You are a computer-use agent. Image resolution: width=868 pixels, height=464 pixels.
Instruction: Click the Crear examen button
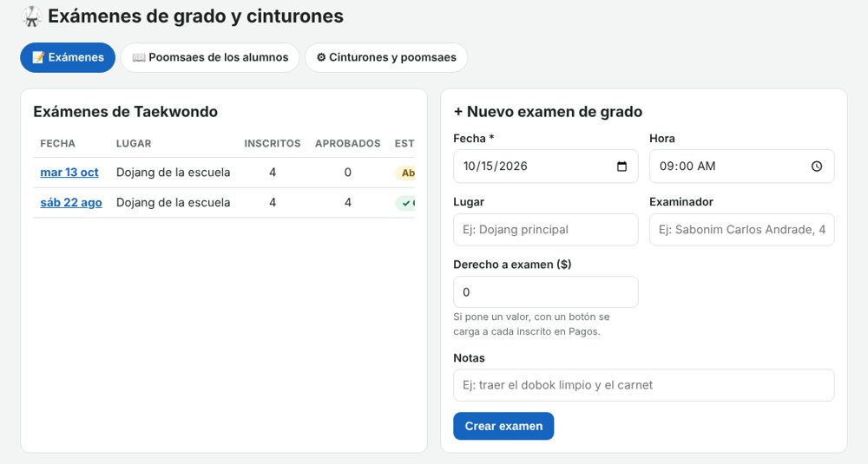503,427
